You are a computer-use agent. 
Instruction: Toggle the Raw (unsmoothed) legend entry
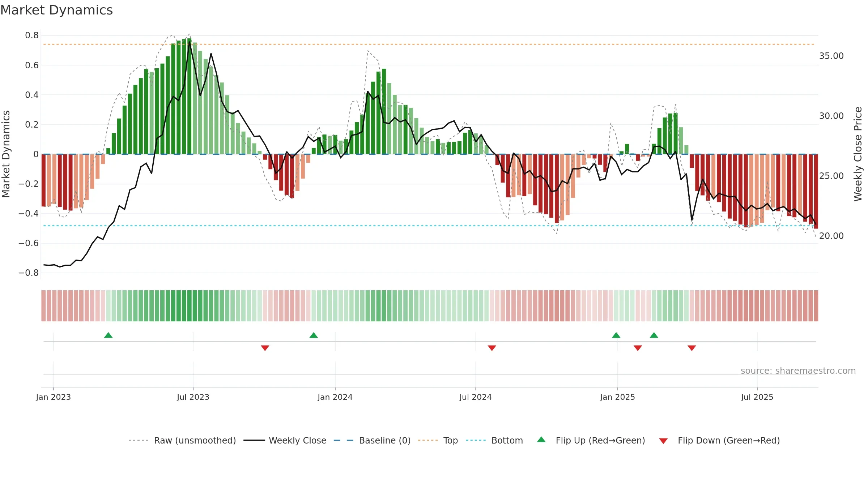click(182, 440)
